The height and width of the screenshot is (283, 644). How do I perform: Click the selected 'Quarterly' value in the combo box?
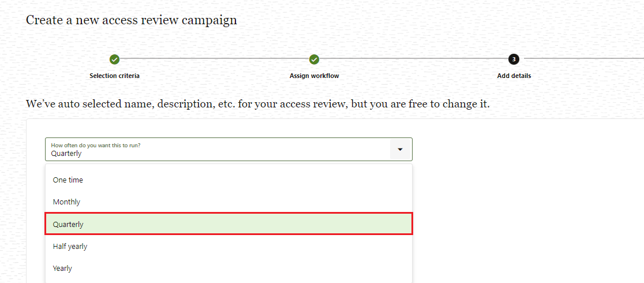point(66,154)
